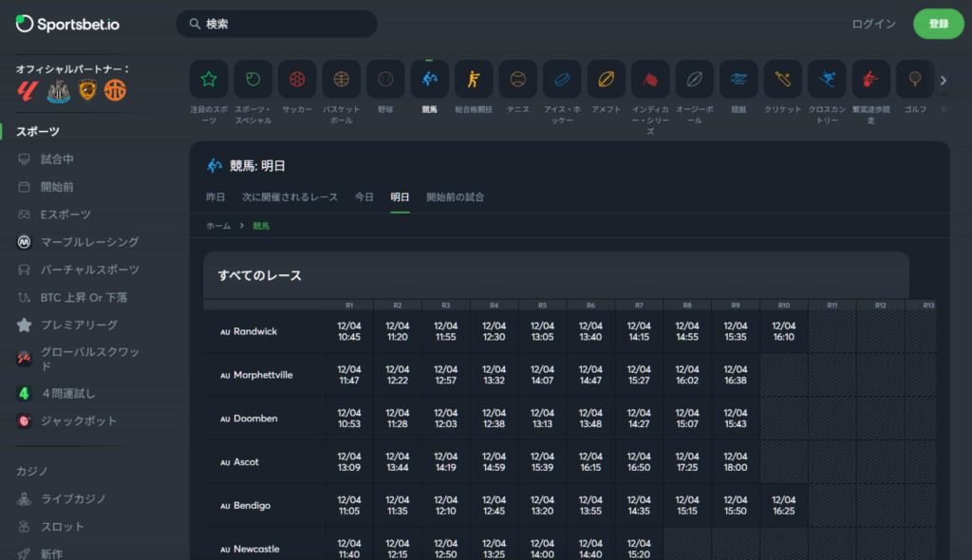The image size is (972, 560).
Task: Switch to the Next Races (次に開催されるレース) tab
Action: pos(290,197)
